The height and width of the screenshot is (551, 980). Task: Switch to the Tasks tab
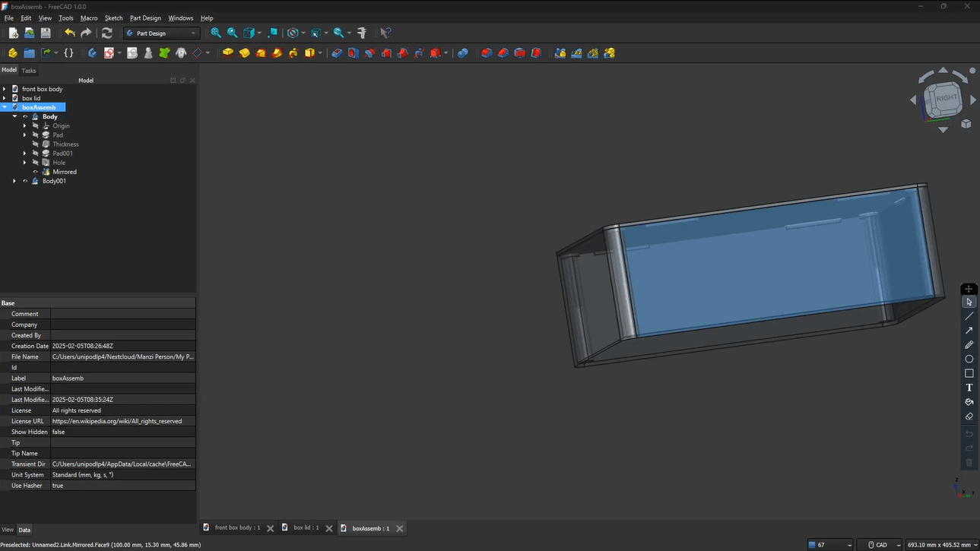tap(29, 71)
